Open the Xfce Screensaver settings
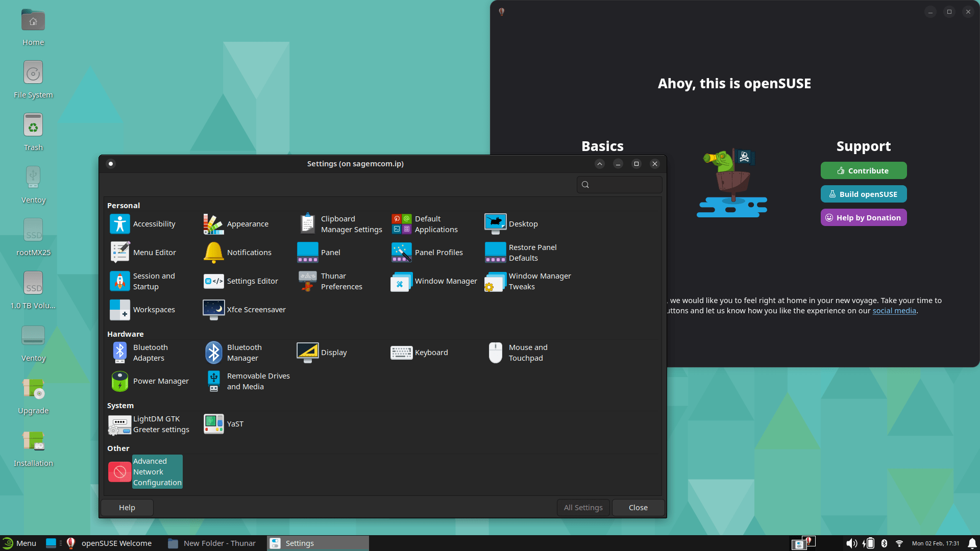980x551 pixels. click(244, 310)
